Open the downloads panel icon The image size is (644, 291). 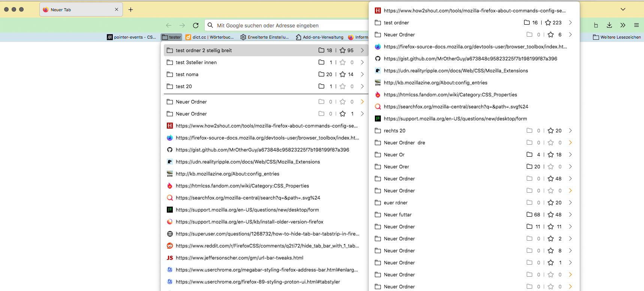point(610,25)
